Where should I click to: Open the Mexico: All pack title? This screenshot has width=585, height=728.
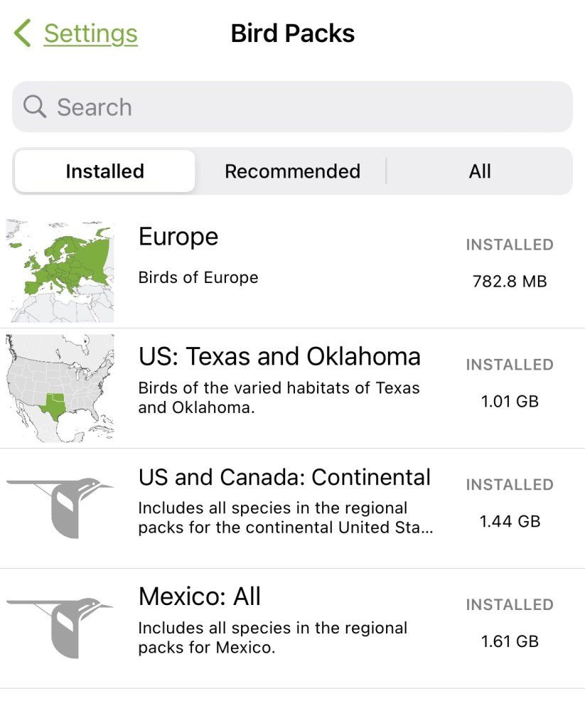tap(200, 596)
